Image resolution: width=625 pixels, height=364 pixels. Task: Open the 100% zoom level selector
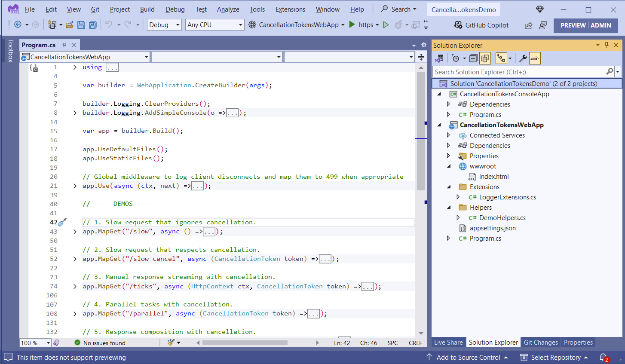(x=35, y=343)
